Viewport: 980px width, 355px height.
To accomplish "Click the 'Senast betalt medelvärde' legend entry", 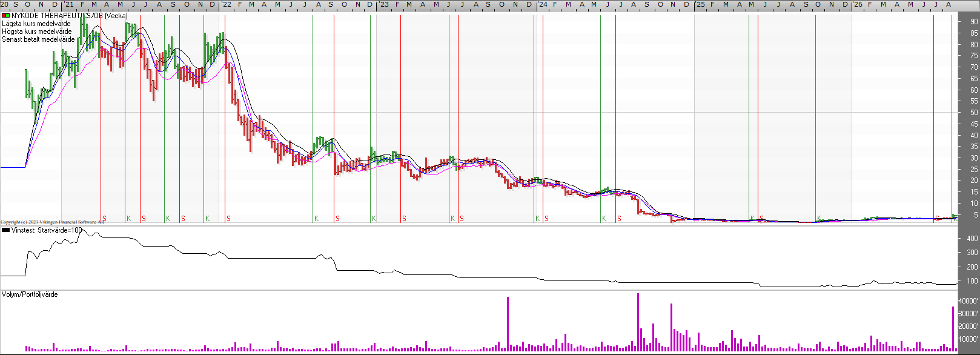I will (x=38, y=39).
